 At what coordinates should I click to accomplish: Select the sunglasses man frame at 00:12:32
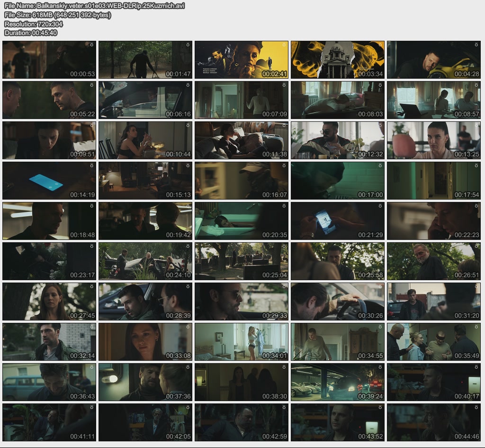click(338, 140)
